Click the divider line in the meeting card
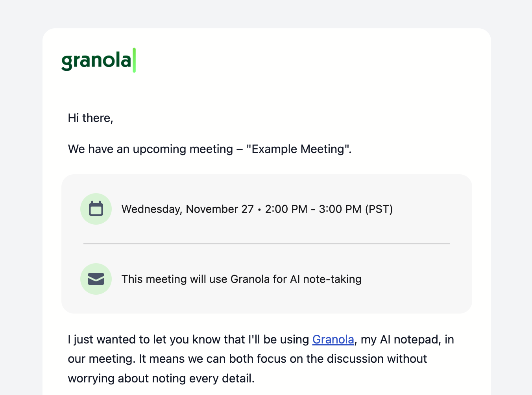This screenshot has height=395, width=532. pos(266,244)
